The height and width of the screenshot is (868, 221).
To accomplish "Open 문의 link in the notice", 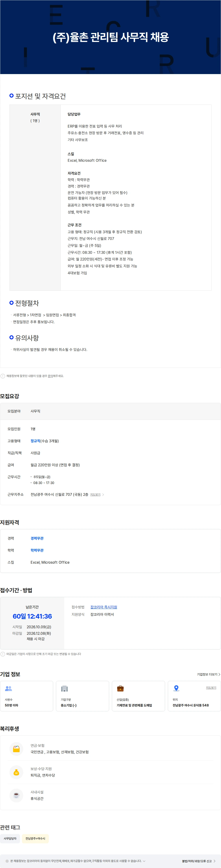I will click(50, 376).
